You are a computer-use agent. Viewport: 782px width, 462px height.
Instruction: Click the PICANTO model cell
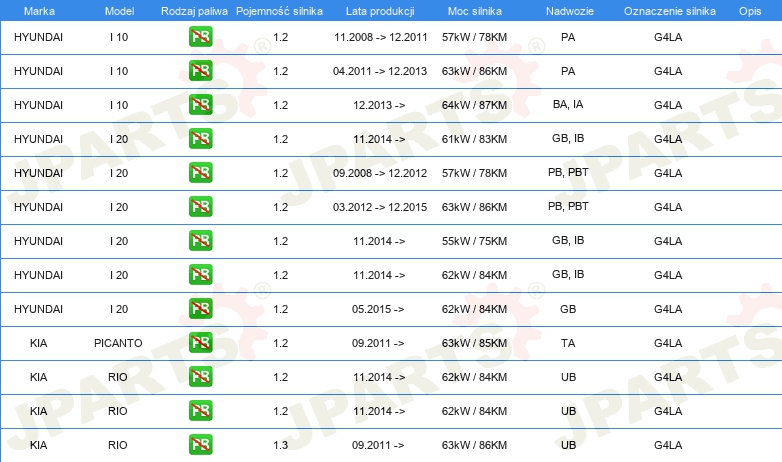tap(118, 343)
